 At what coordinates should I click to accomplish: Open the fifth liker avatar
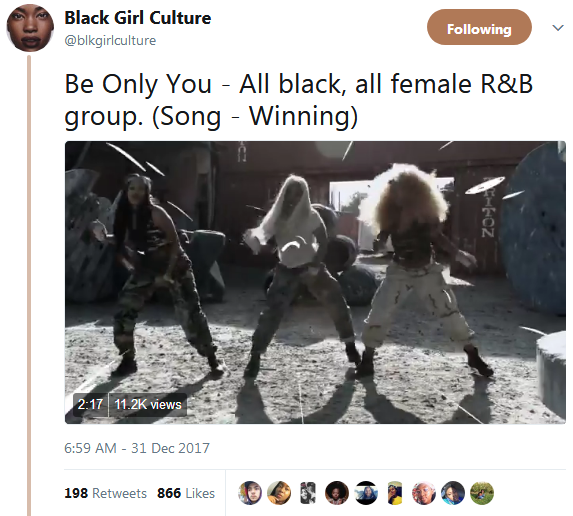pos(366,493)
